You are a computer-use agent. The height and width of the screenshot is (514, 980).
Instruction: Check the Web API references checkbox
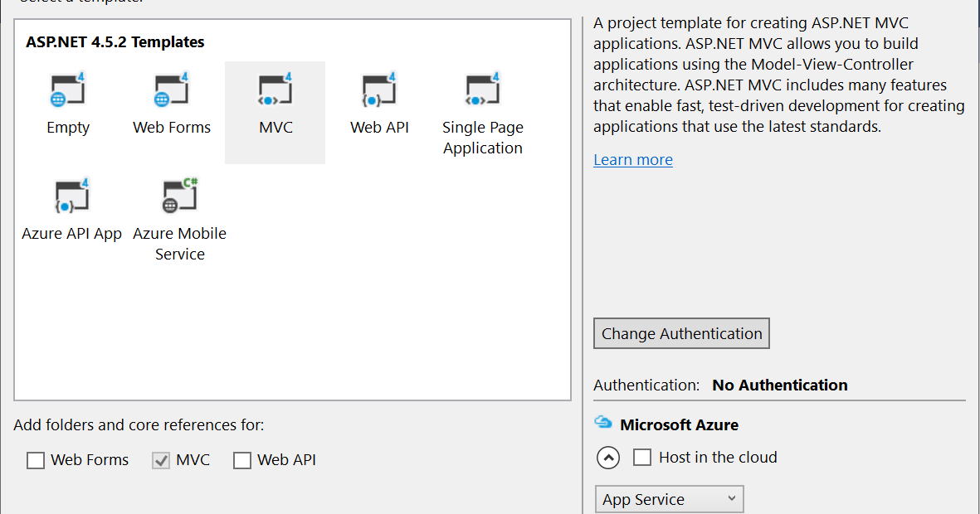[242, 460]
